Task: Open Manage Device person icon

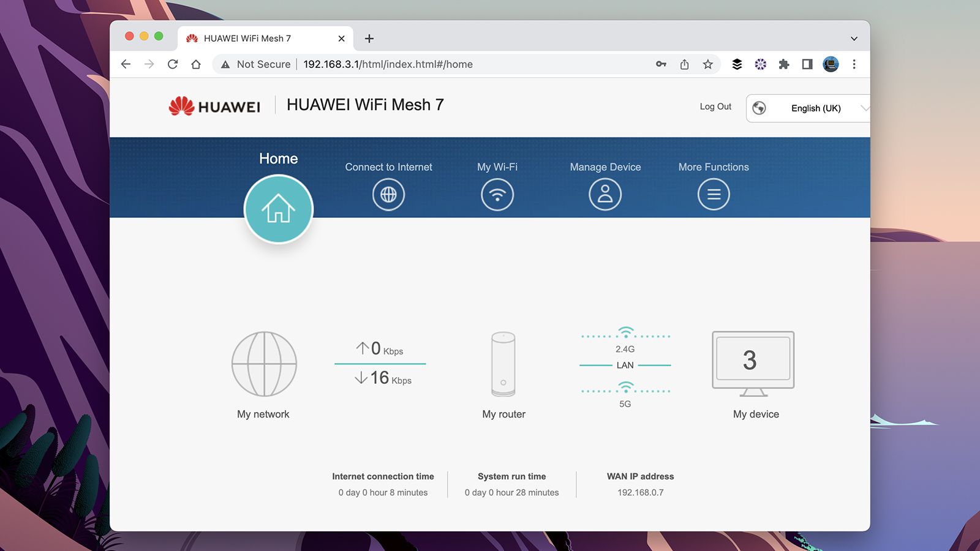Action: pos(605,194)
